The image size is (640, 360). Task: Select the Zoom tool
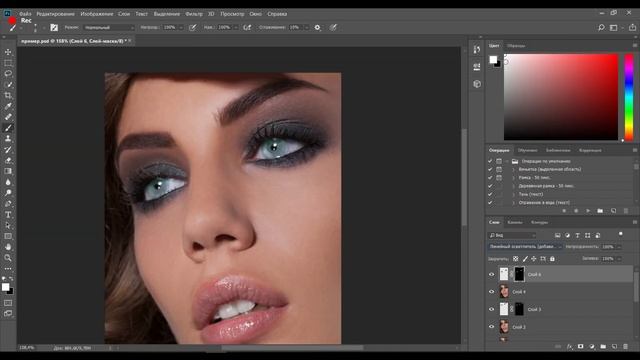click(8, 258)
